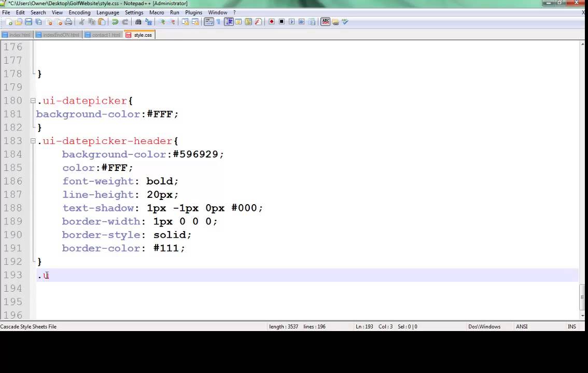This screenshot has height=373, width=588.
Task: Toggle Show All Characters pilcrow icon
Action: [x=219, y=22]
